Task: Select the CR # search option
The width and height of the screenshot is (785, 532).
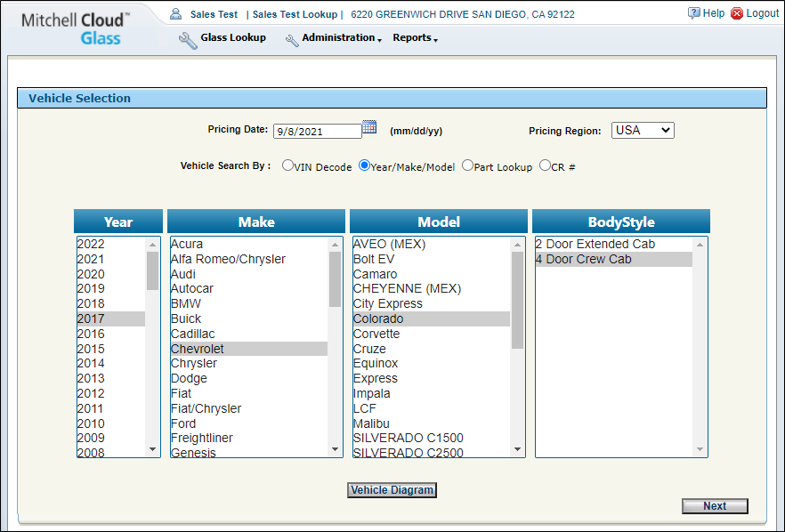Action: point(545,165)
